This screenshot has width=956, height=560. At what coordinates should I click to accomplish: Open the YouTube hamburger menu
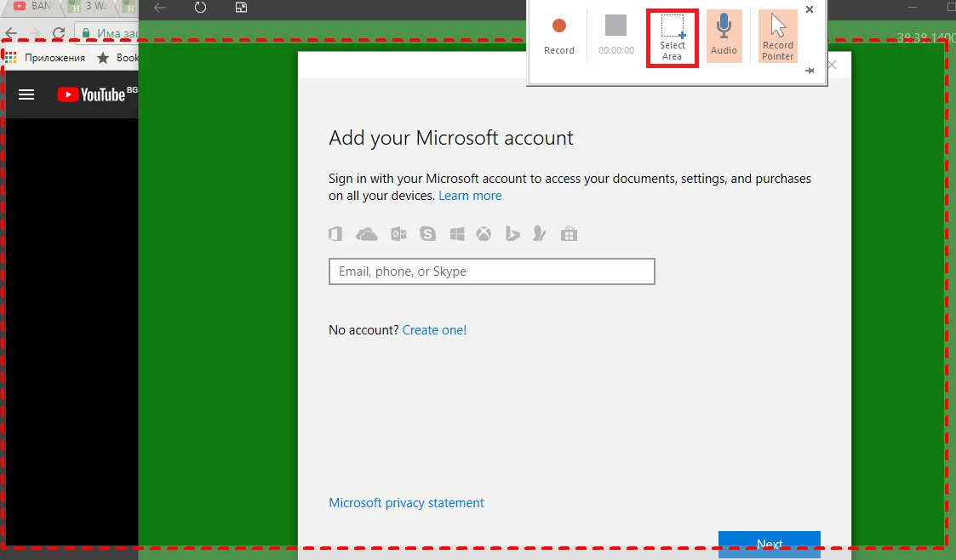26,94
